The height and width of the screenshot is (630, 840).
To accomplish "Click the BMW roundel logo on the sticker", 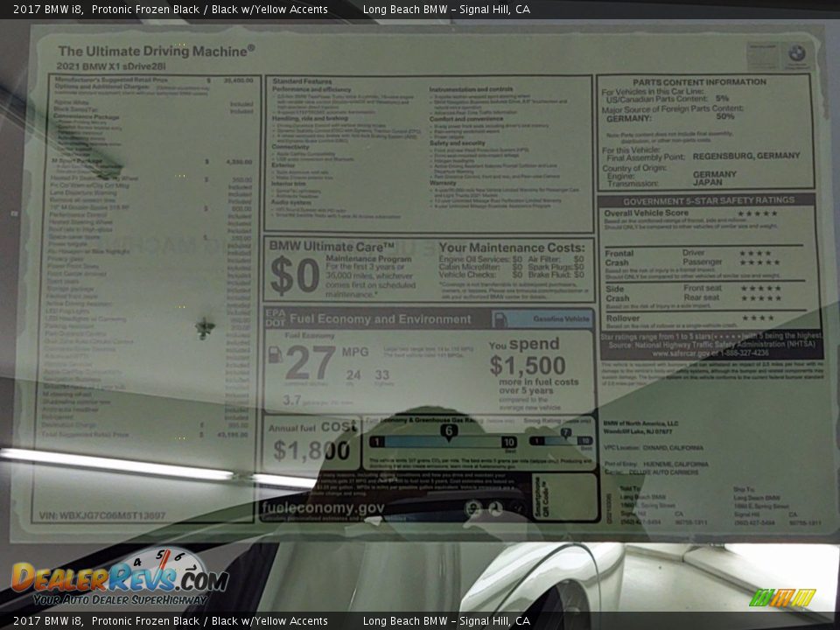I will [796, 53].
